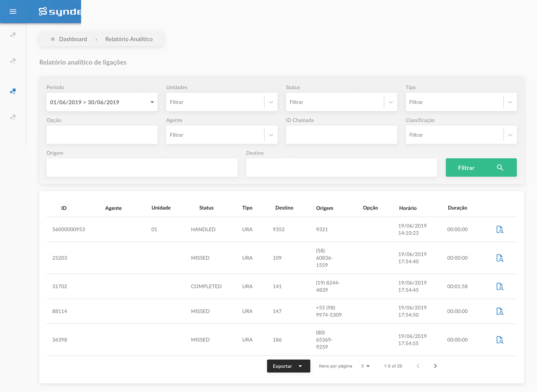537x392 pixels.
Task: Click the green Filtrar button
Action: click(481, 168)
